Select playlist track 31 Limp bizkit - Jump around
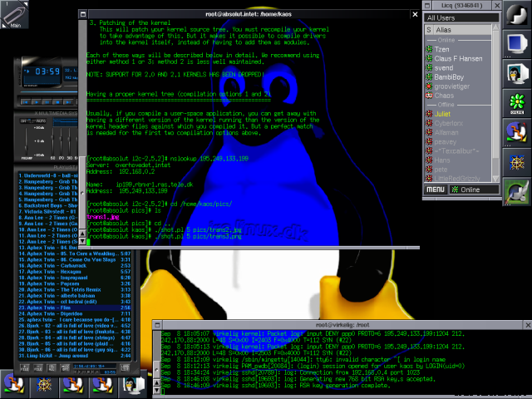532x399 pixels. [75, 356]
